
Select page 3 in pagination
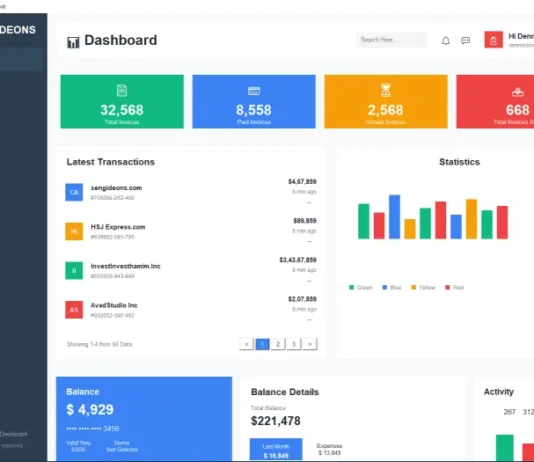(294, 344)
